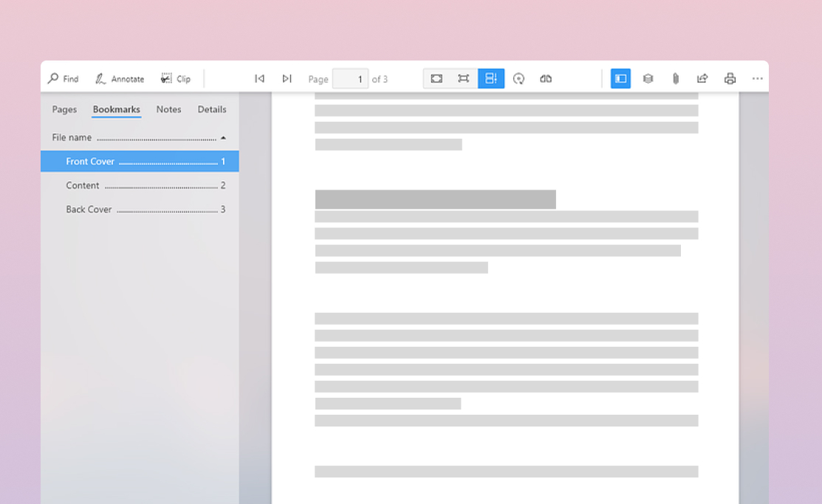
Task: Collapse the File name bookmark group
Action: click(223, 138)
